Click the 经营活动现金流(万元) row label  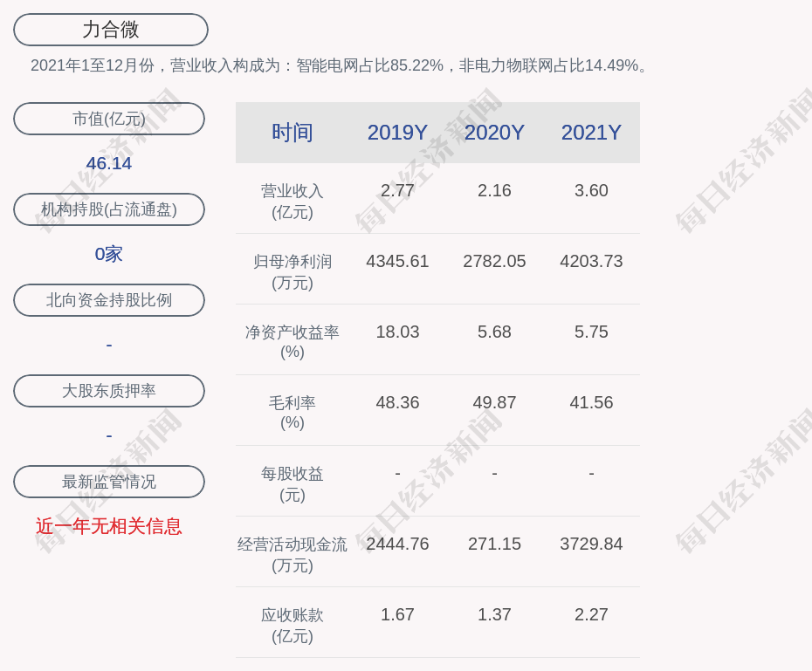(292, 555)
